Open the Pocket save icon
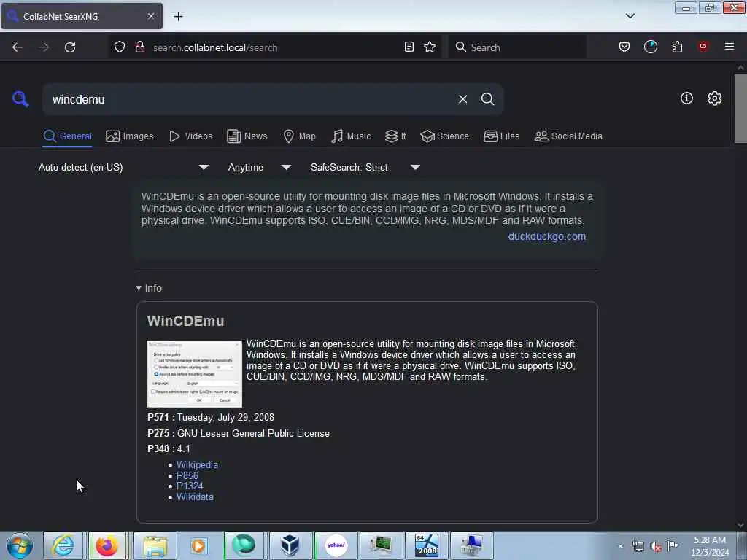747x560 pixels. (x=624, y=47)
